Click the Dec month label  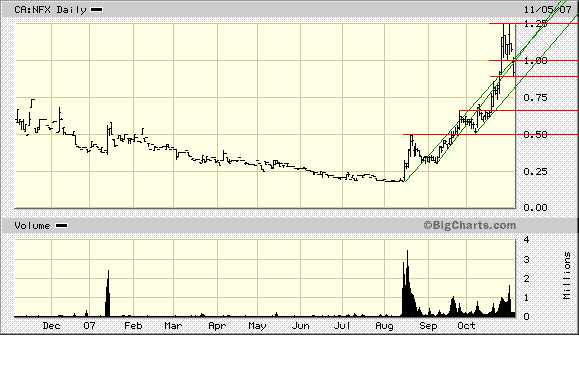coord(51,326)
